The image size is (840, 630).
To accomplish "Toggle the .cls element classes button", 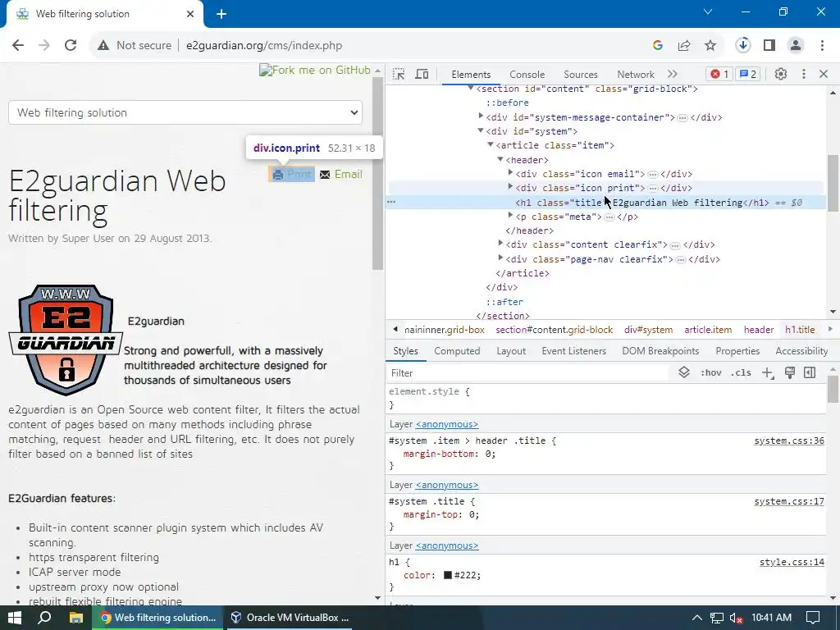I will point(741,373).
